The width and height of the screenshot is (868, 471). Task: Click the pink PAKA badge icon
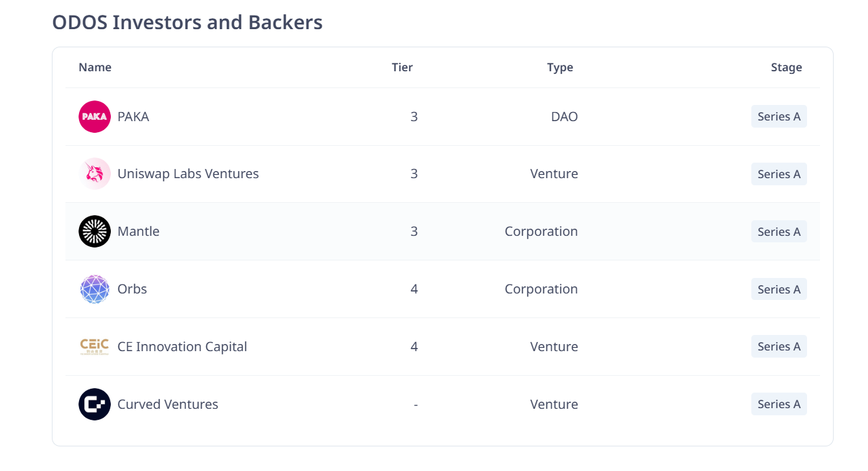(95, 117)
